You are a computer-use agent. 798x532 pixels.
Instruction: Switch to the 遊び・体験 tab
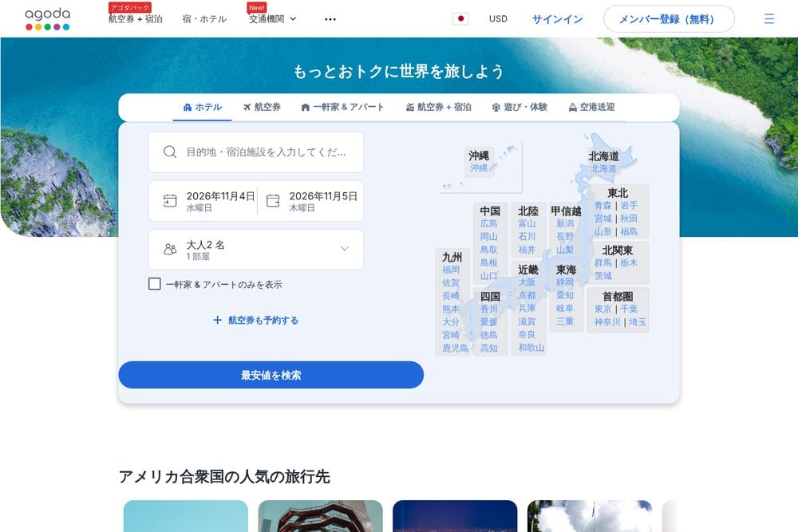[x=519, y=108]
